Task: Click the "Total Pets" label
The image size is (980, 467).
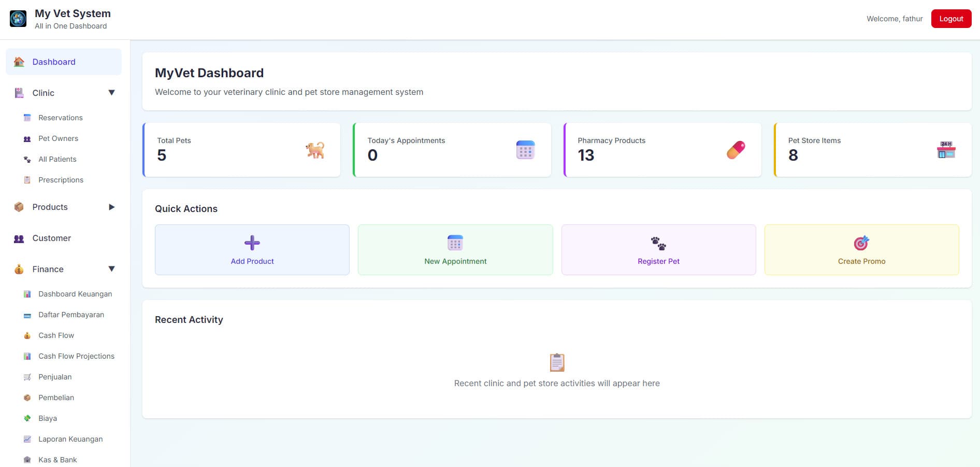Action: tap(174, 140)
